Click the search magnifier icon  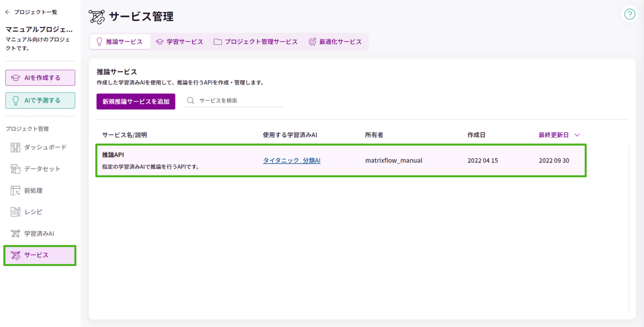(190, 101)
